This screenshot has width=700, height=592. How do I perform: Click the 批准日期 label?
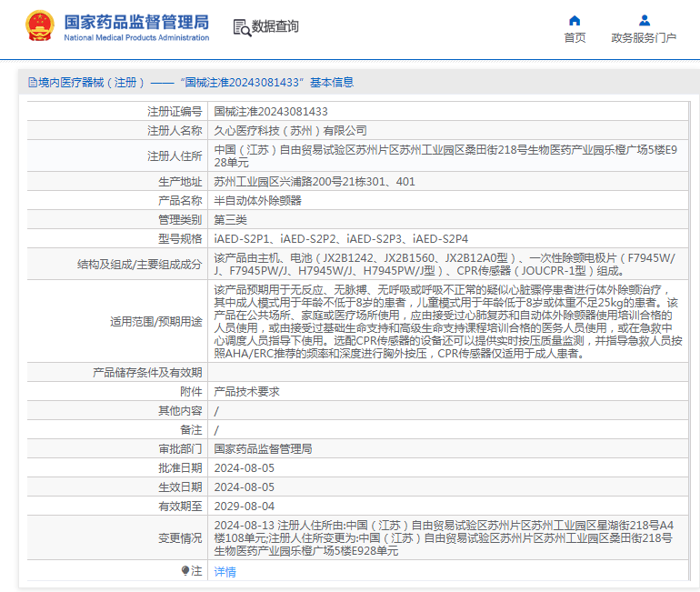tap(180, 468)
